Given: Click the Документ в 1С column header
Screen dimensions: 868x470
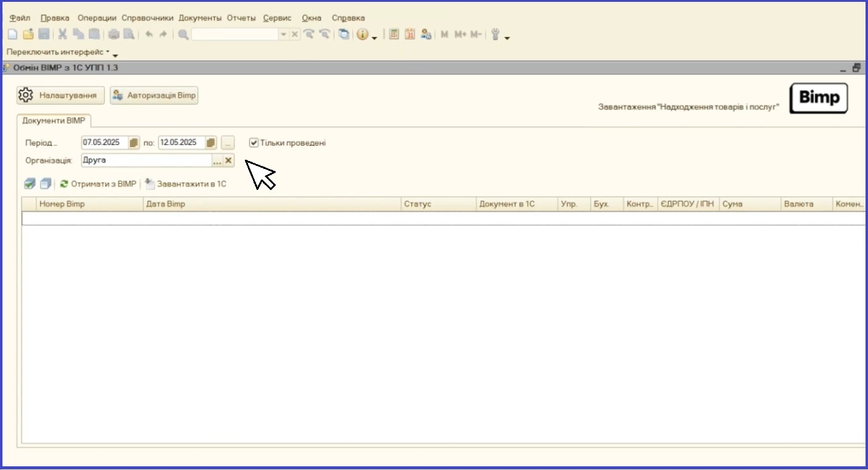Looking at the screenshot, I should pos(517,204).
